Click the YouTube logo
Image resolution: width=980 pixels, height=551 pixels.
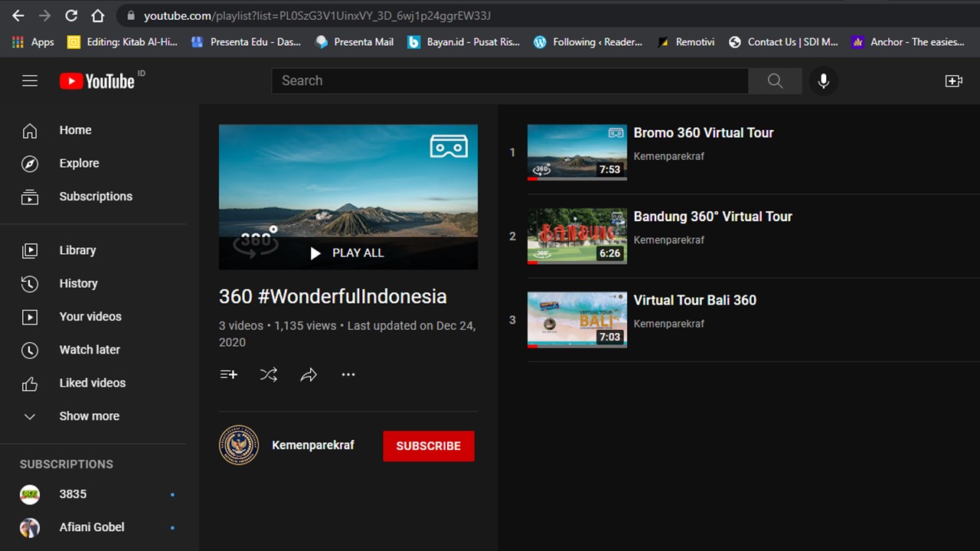tap(97, 81)
